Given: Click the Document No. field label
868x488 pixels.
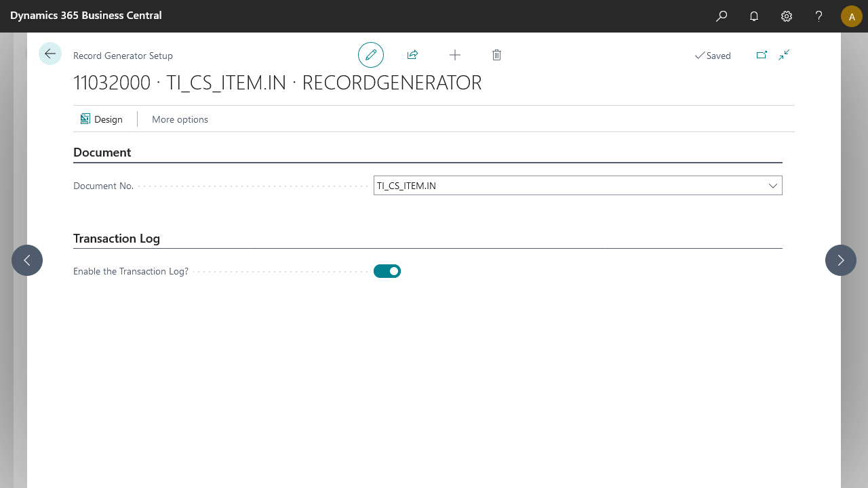Looking at the screenshot, I should (103, 186).
